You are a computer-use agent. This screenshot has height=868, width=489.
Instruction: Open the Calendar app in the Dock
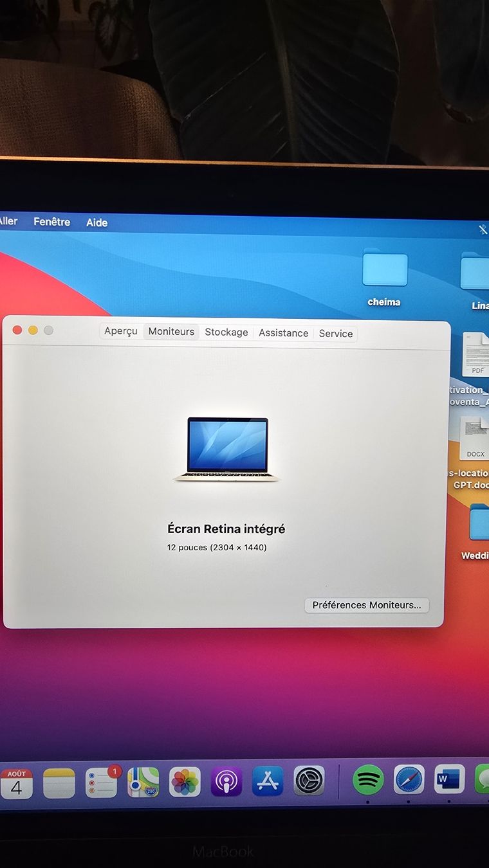17,783
